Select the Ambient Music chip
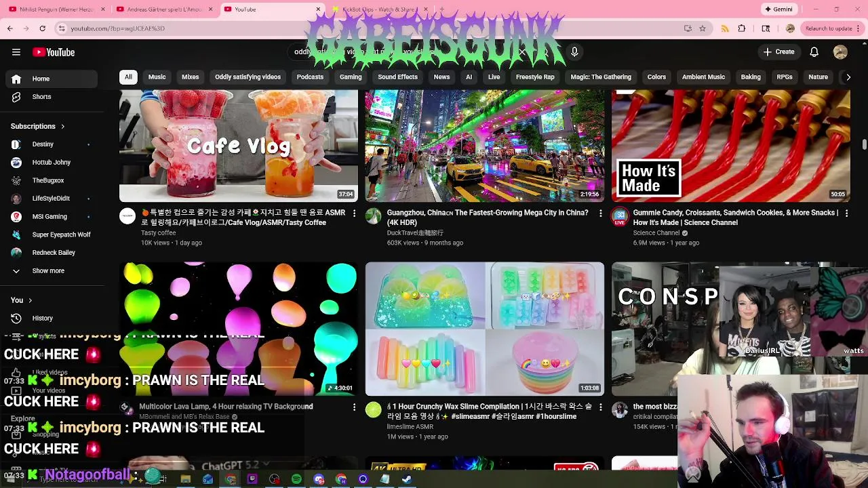Screen dimensions: 868x488 click(x=703, y=77)
